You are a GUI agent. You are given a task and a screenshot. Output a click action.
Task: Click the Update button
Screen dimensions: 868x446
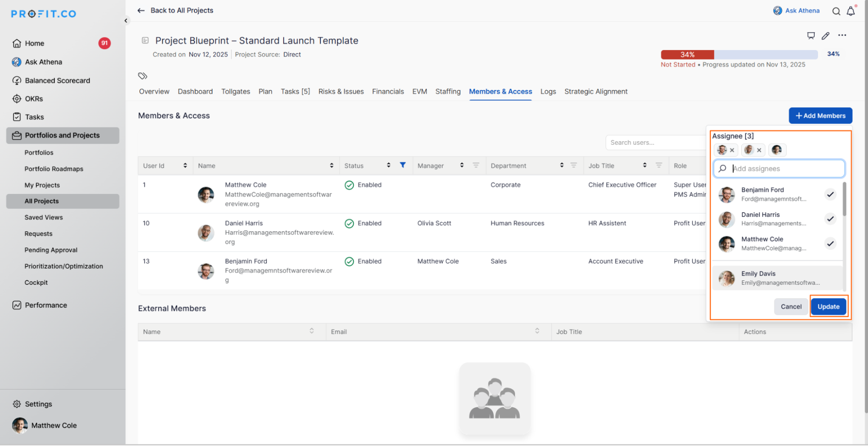828,306
